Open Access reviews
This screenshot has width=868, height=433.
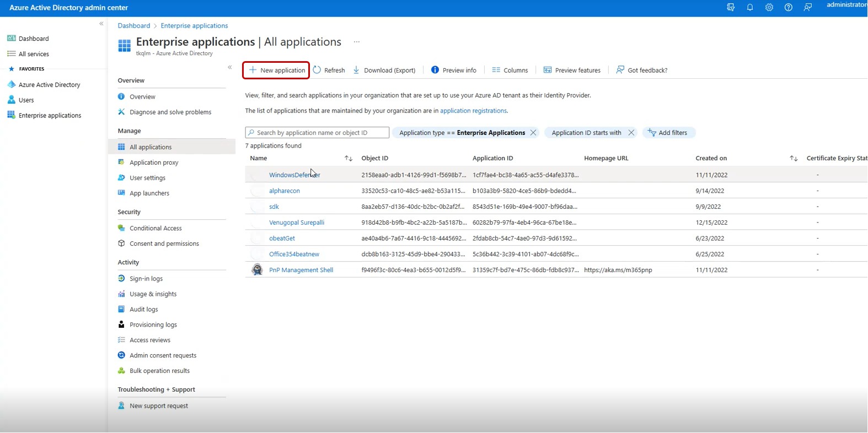click(x=150, y=341)
